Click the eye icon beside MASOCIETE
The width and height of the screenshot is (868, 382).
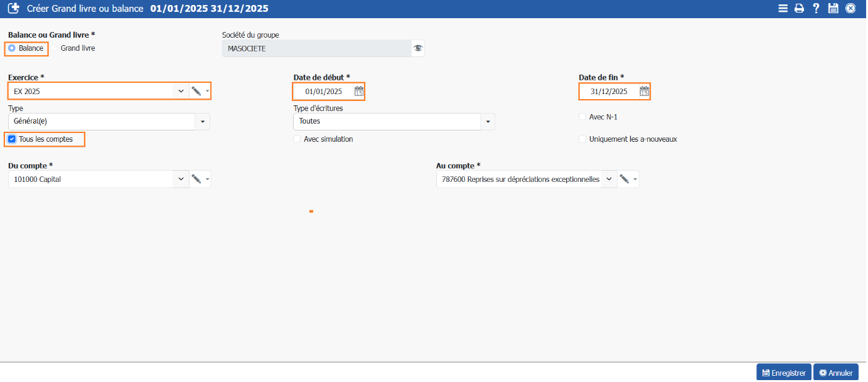[417, 48]
